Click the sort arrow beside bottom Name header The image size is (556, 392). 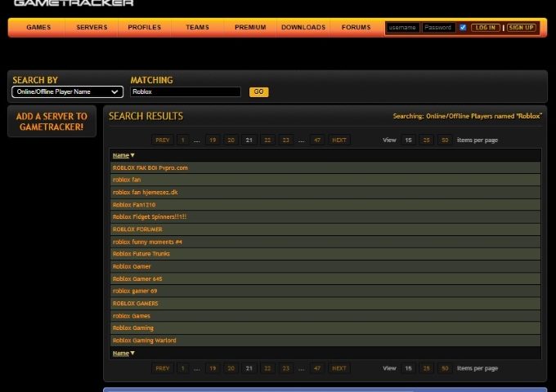[132, 354]
